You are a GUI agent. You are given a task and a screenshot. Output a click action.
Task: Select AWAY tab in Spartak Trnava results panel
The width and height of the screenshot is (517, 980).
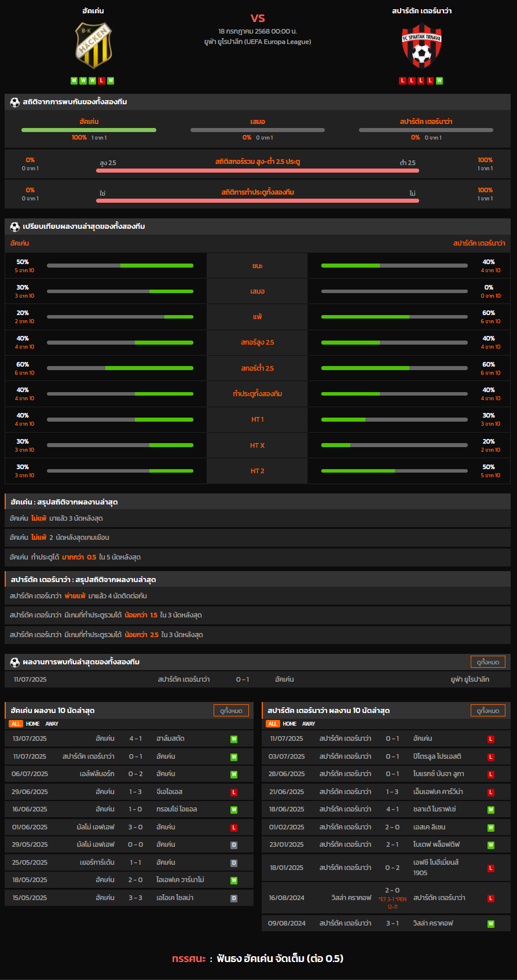coord(309,724)
